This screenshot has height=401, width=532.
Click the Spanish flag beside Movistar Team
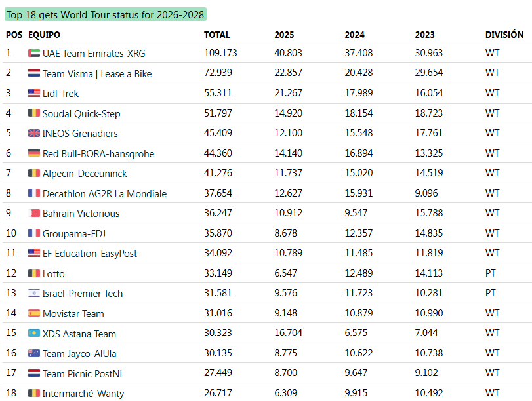[34, 313]
